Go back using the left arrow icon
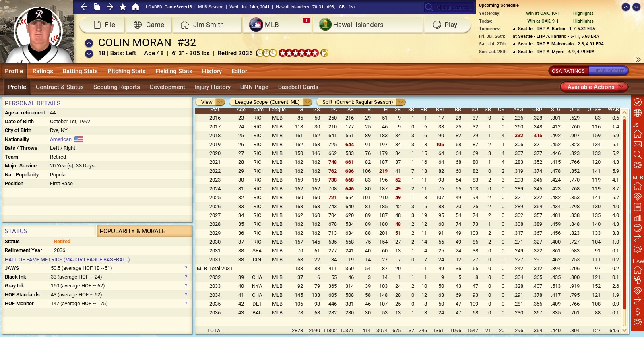Viewport: 644px width, 337px height. (84, 7)
